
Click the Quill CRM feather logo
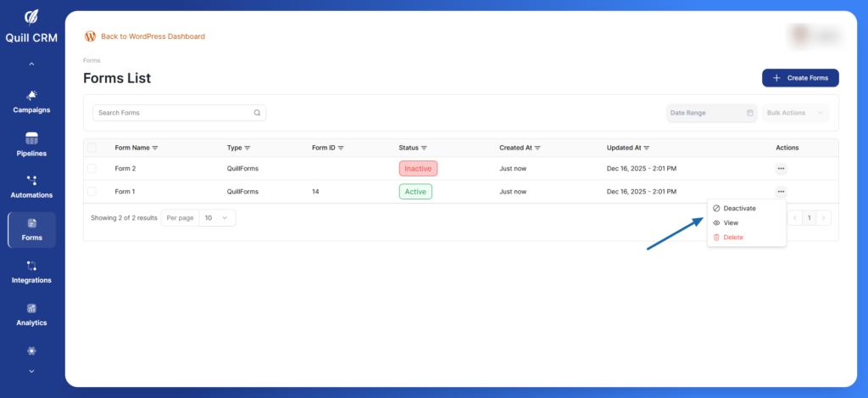pos(31,17)
